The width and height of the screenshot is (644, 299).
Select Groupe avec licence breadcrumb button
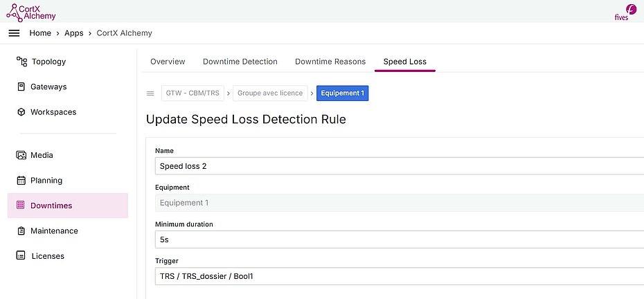pyautogui.click(x=270, y=93)
